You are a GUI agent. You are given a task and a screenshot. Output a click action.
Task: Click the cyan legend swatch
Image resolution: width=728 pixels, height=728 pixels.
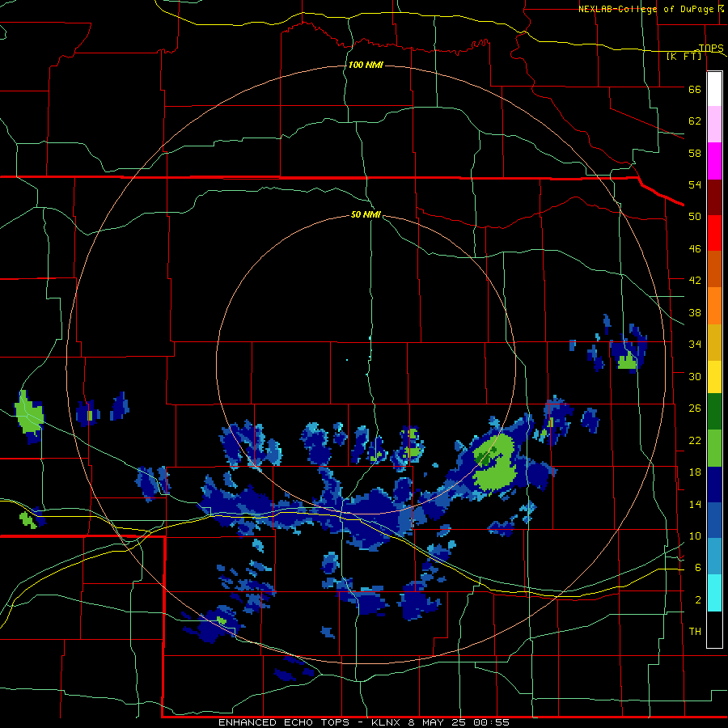click(714, 593)
